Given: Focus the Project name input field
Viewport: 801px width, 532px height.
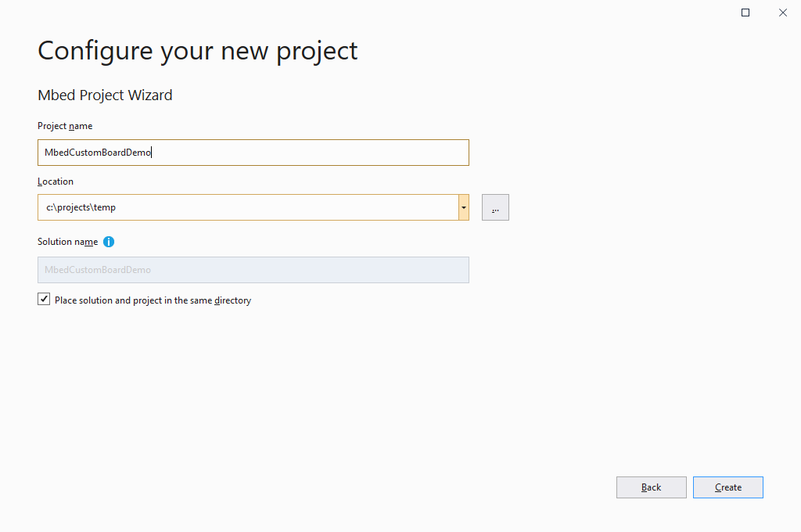Looking at the screenshot, I should (x=253, y=153).
